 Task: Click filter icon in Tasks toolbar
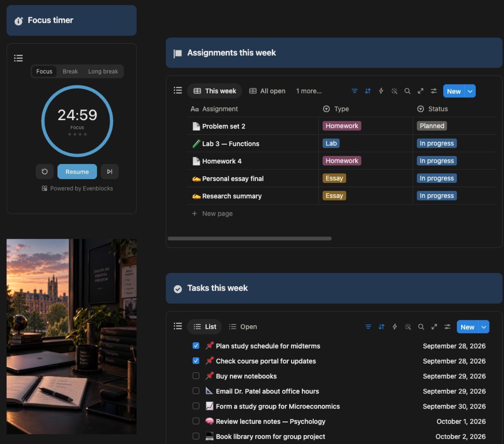click(368, 327)
